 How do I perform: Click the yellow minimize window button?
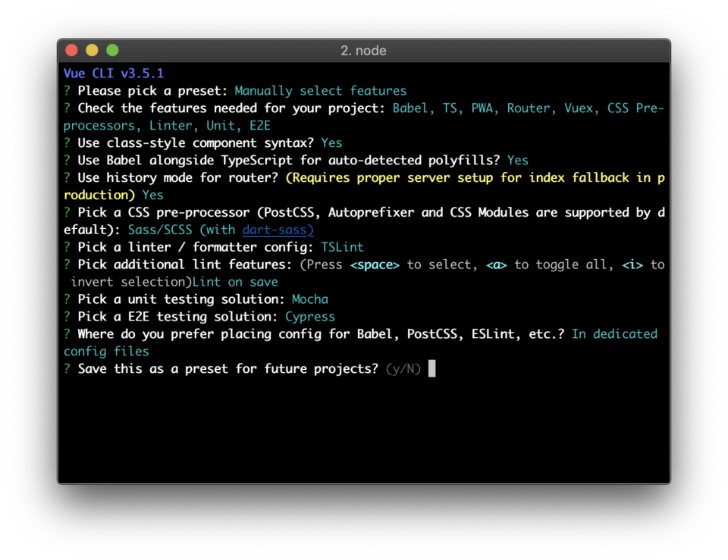92,51
